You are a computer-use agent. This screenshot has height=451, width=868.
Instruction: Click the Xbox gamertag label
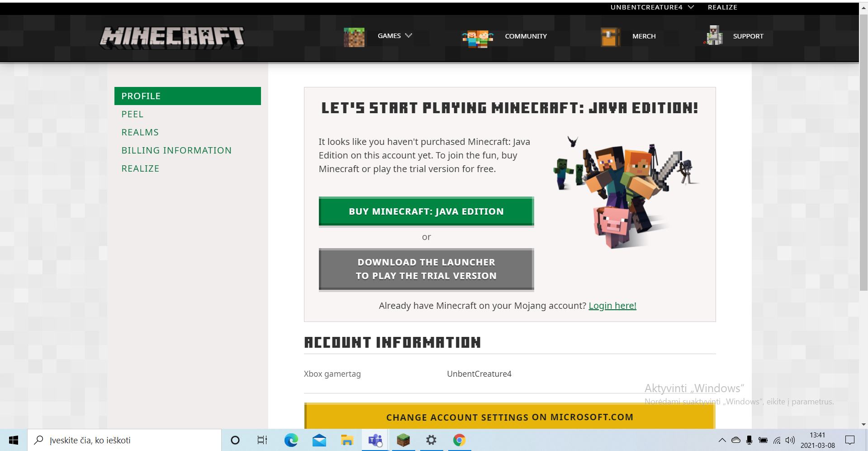click(x=332, y=374)
